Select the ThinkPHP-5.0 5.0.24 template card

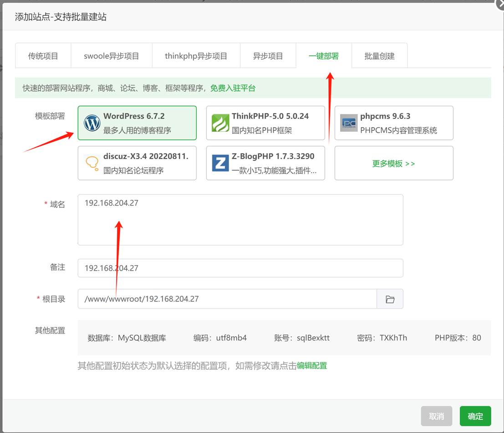coord(265,123)
